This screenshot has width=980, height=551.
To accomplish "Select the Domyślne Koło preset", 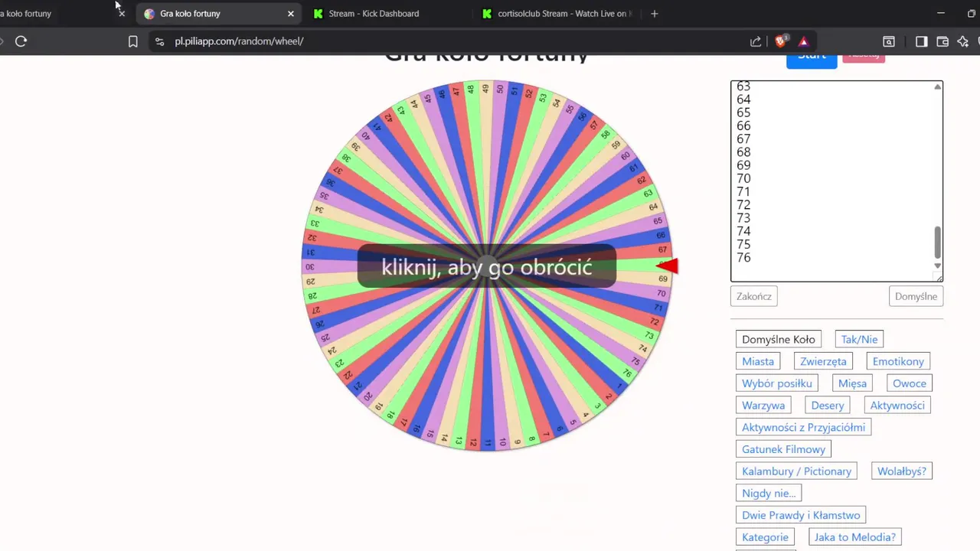I will coord(778,339).
